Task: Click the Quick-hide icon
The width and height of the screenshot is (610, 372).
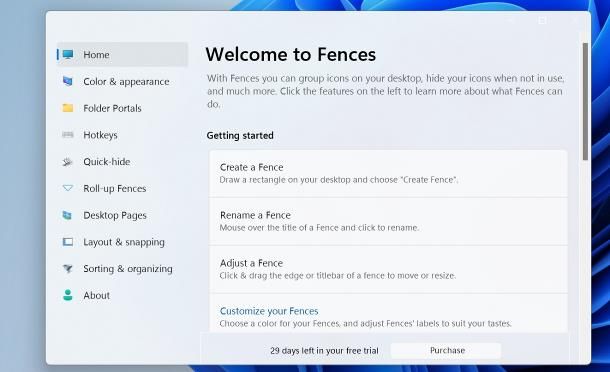Action: tap(68, 161)
